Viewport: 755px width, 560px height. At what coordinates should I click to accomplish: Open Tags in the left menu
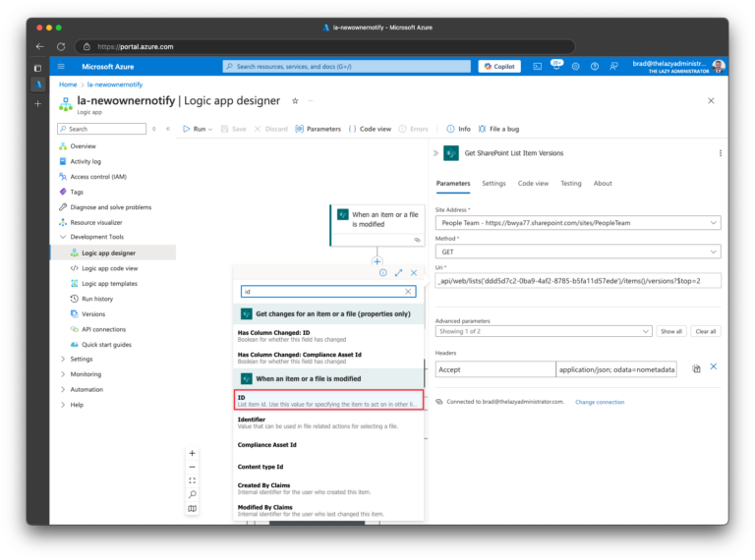click(x=77, y=192)
